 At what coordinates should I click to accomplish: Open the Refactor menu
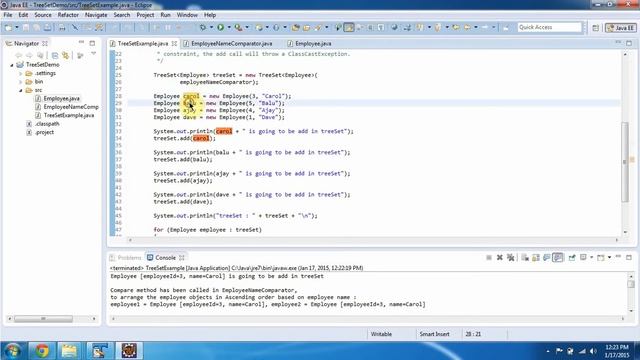point(68,15)
